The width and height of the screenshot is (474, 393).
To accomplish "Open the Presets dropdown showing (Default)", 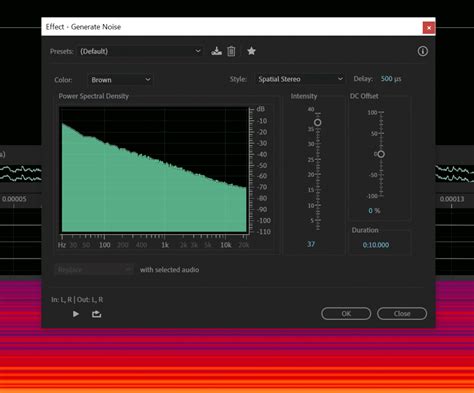I will click(140, 51).
